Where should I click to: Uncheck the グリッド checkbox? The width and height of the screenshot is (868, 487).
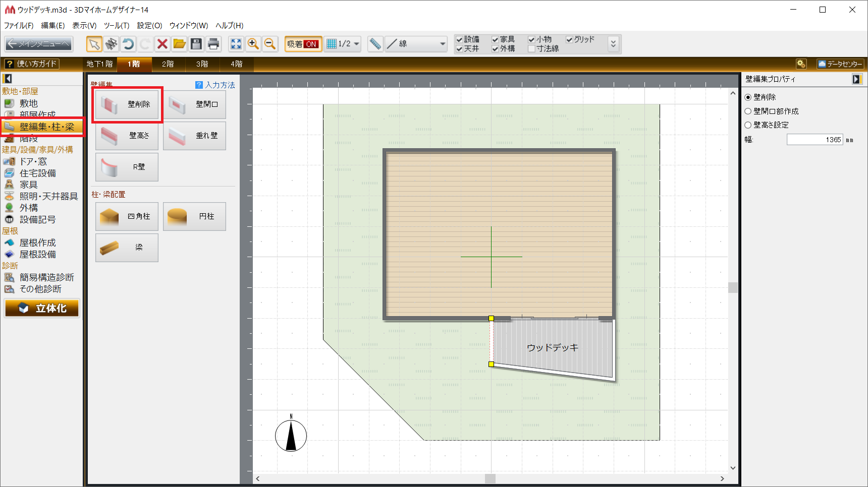pos(569,39)
